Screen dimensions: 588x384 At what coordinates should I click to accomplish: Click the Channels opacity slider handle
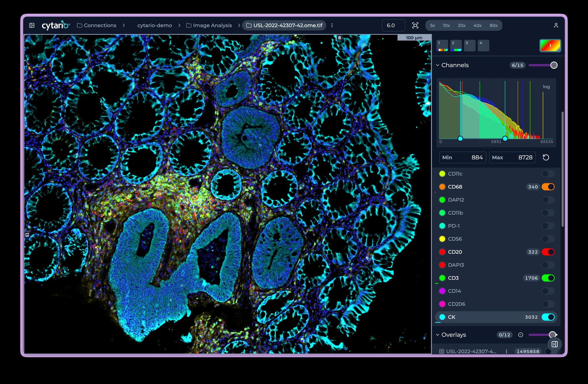554,65
